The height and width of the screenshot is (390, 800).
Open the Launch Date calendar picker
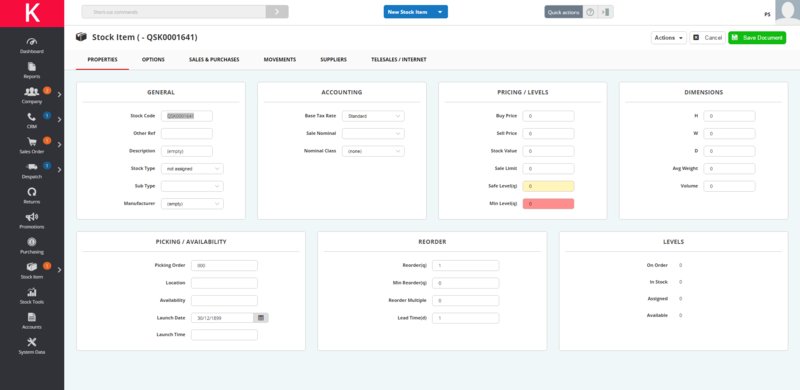click(261, 318)
